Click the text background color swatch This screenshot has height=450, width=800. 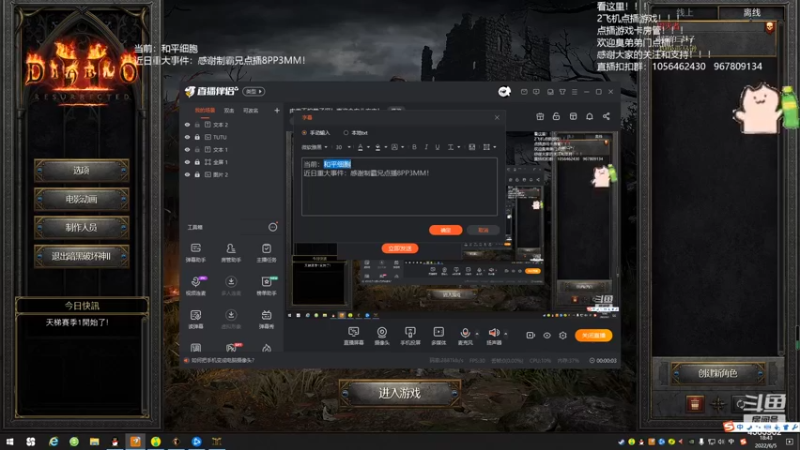378,147
